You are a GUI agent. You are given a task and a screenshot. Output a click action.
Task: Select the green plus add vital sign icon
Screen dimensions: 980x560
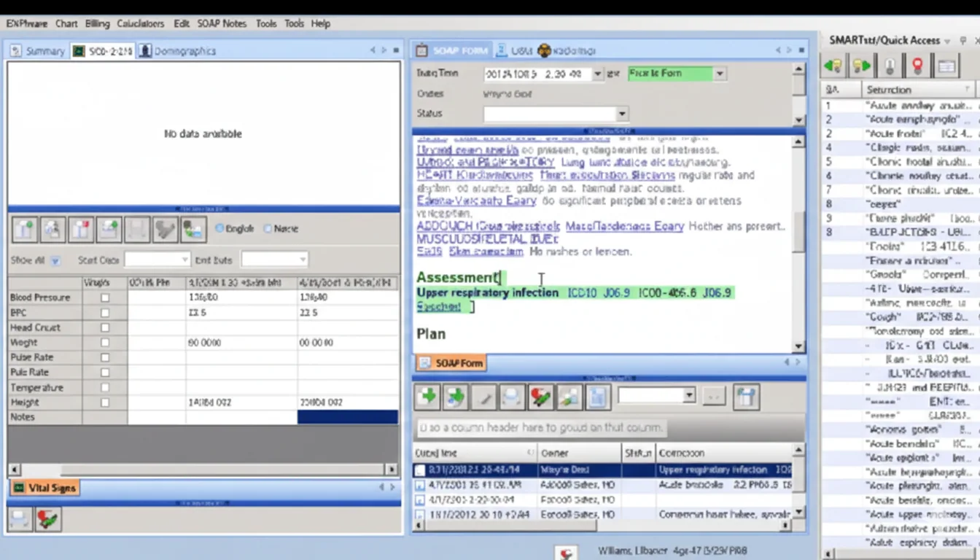[24, 228]
